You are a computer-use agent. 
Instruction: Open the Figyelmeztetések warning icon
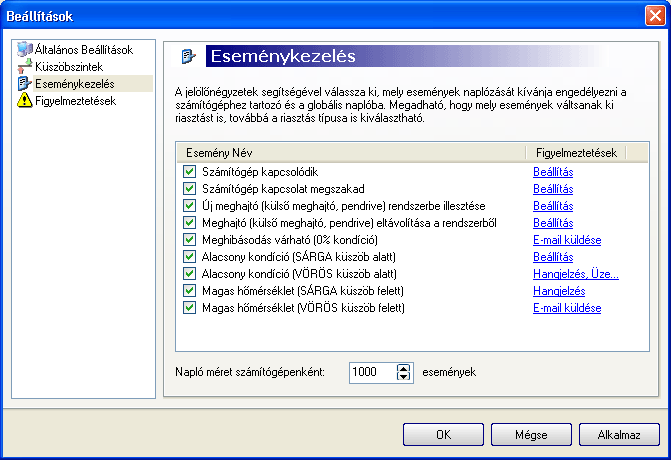click(24, 100)
